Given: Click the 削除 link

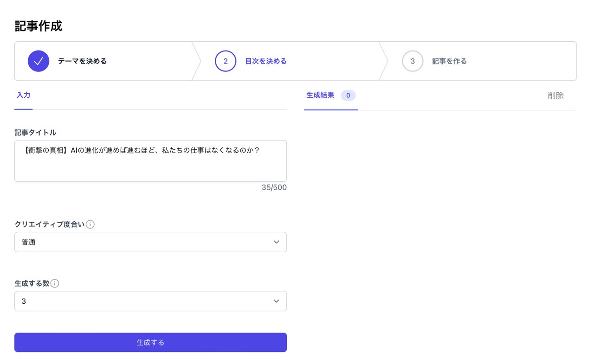Looking at the screenshot, I should 555,95.
